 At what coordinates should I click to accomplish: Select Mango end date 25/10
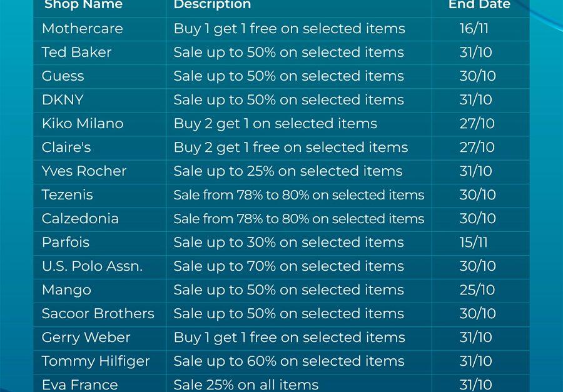click(477, 289)
